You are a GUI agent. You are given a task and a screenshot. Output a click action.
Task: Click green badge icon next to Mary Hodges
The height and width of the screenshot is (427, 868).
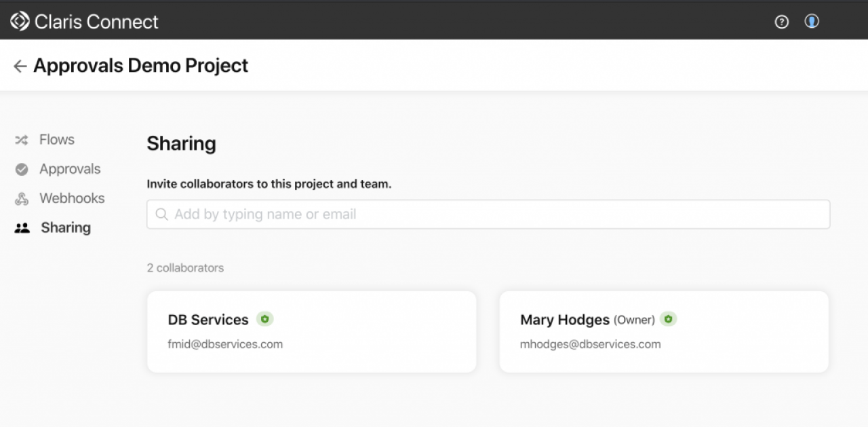pos(669,318)
